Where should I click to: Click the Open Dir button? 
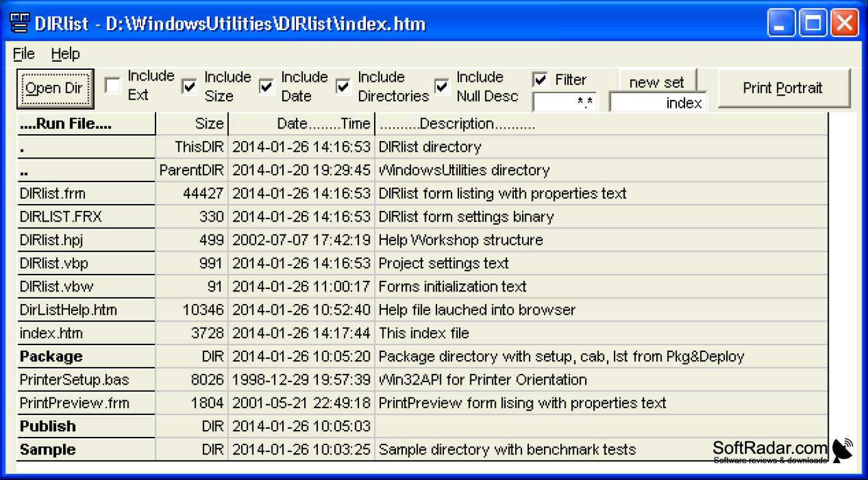click(55, 88)
